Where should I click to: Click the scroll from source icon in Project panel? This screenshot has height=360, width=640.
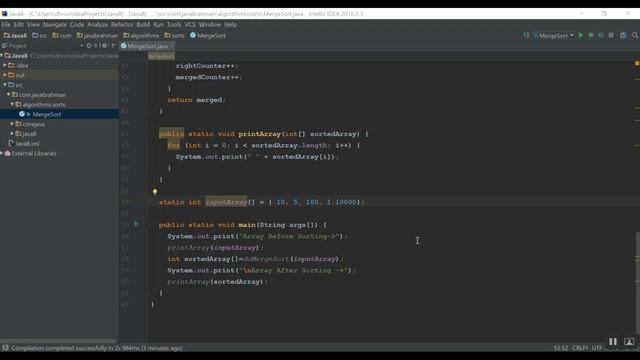[89, 46]
